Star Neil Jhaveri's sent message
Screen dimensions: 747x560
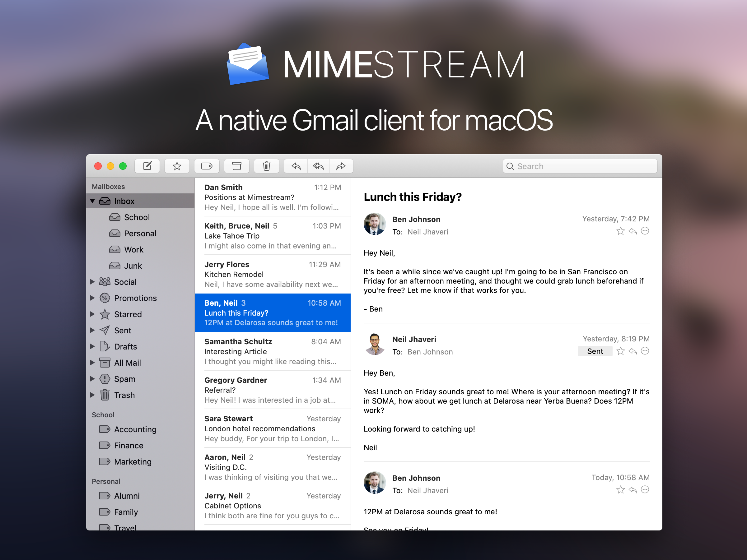pyautogui.click(x=620, y=351)
